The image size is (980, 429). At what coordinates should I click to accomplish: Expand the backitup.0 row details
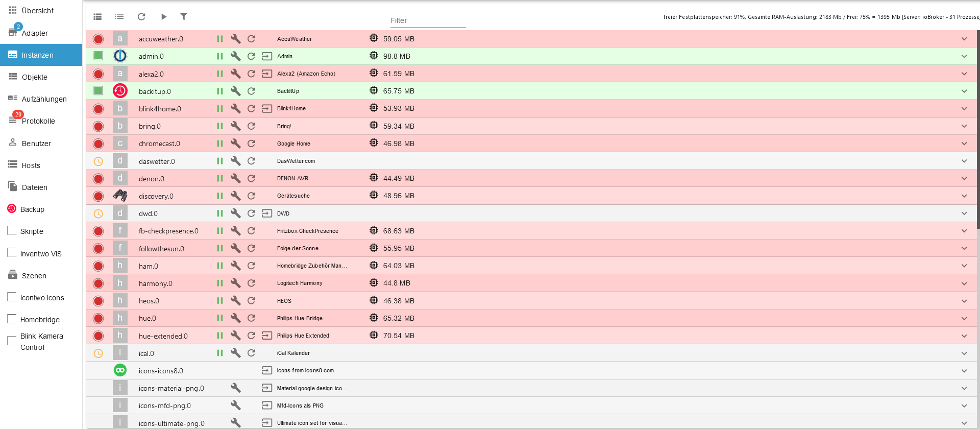click(964, 91)
